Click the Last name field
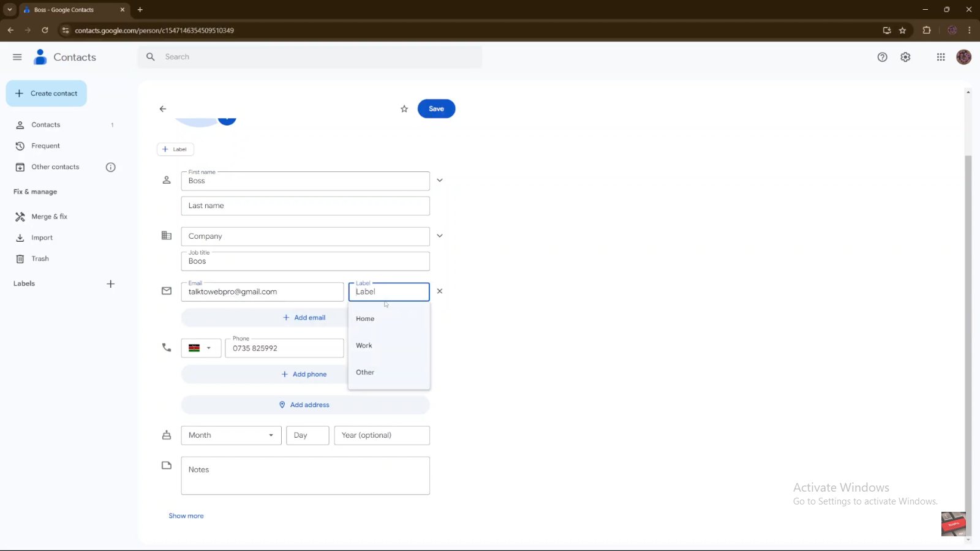Viewport: 980px width, 551px height. [x=305, y=206]
